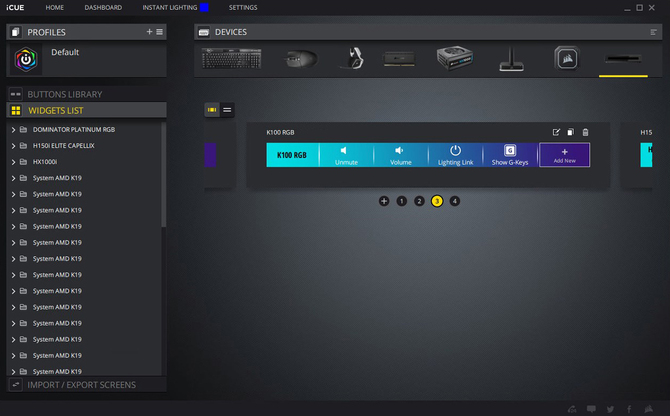Add a new profile with plus icon
Image resolution: width=670 pixels, height=416 pixels.
click(149, 32)
